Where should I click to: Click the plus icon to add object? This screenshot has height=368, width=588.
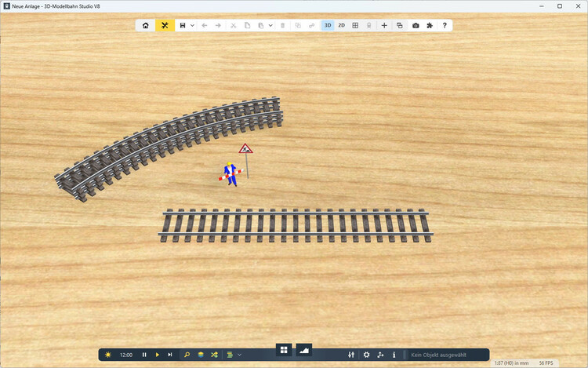tap(384, 25)
